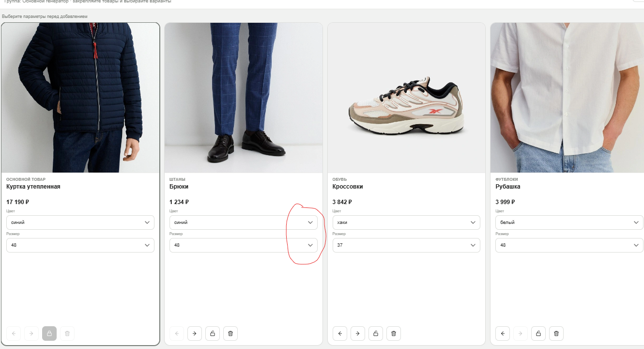Image resolution: width=644 pixels, height=349 pixels.
Task: Click the price 3 842 ₽
Action: click(342, 202)
